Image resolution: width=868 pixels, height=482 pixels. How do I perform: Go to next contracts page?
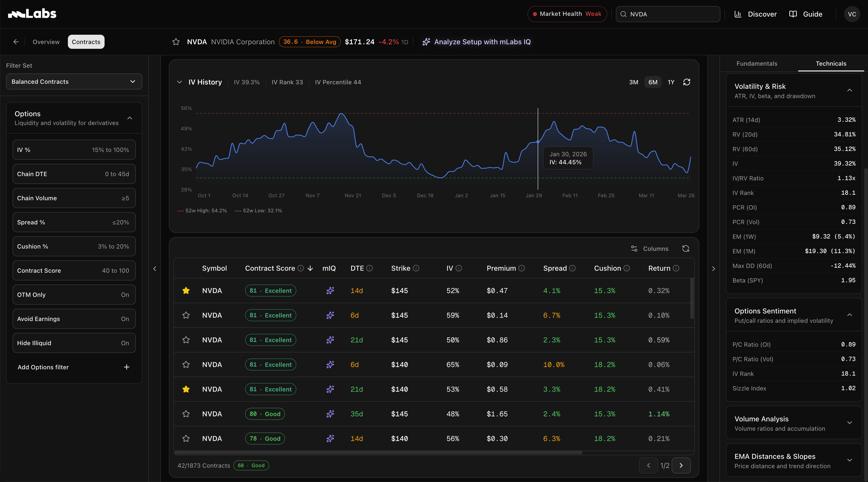681,465
